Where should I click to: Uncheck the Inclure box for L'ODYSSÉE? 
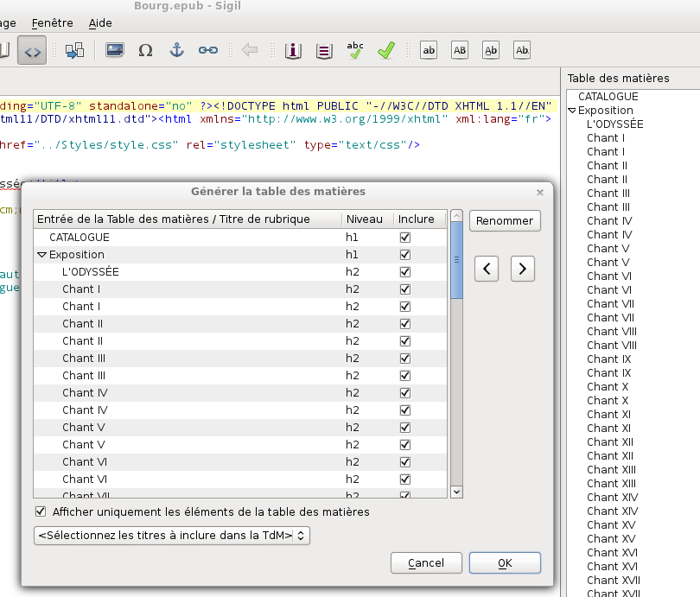(404, 272)
